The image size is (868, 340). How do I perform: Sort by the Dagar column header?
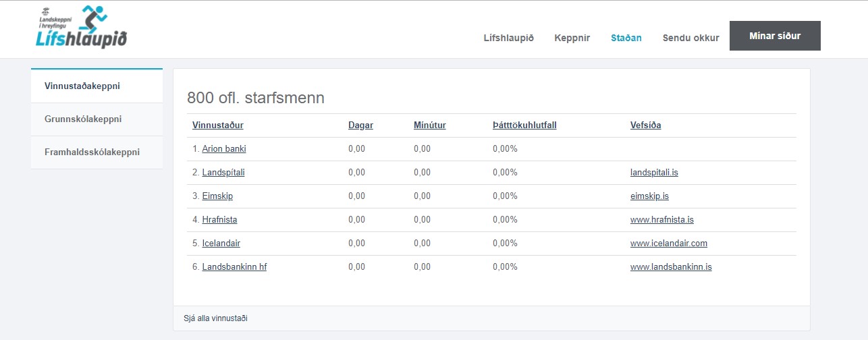[360, 125]
